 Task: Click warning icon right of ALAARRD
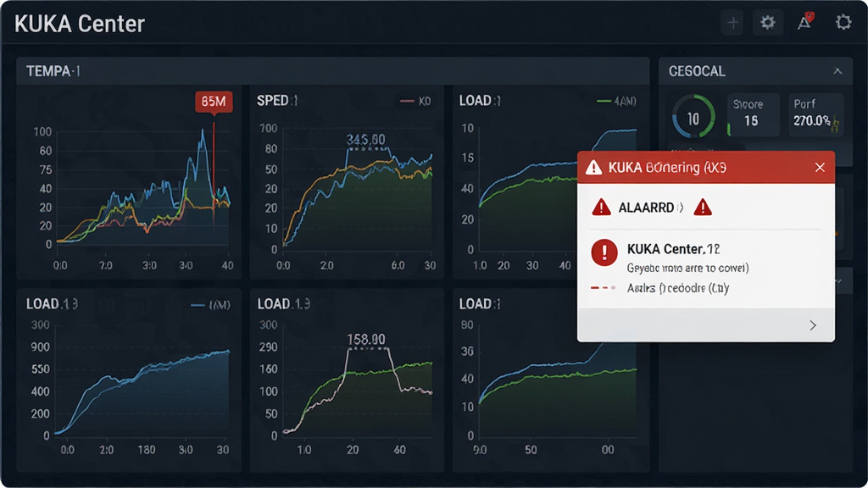pos(703,208)
